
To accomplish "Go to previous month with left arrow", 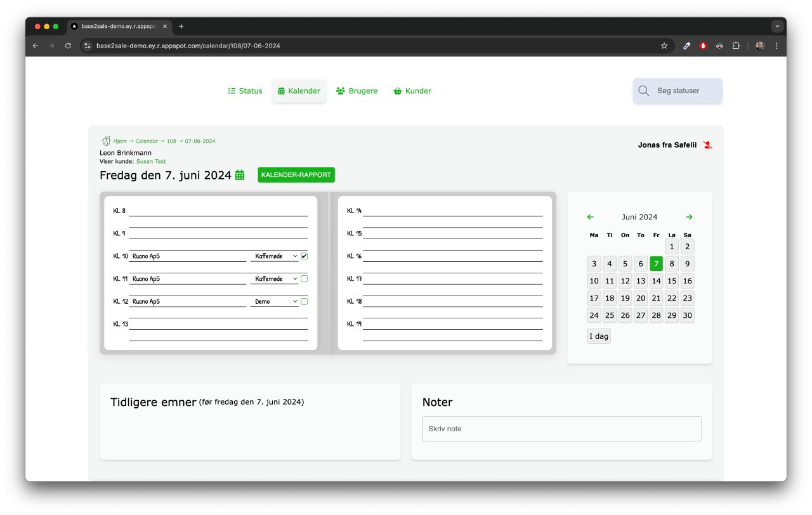I will [591, 217].
